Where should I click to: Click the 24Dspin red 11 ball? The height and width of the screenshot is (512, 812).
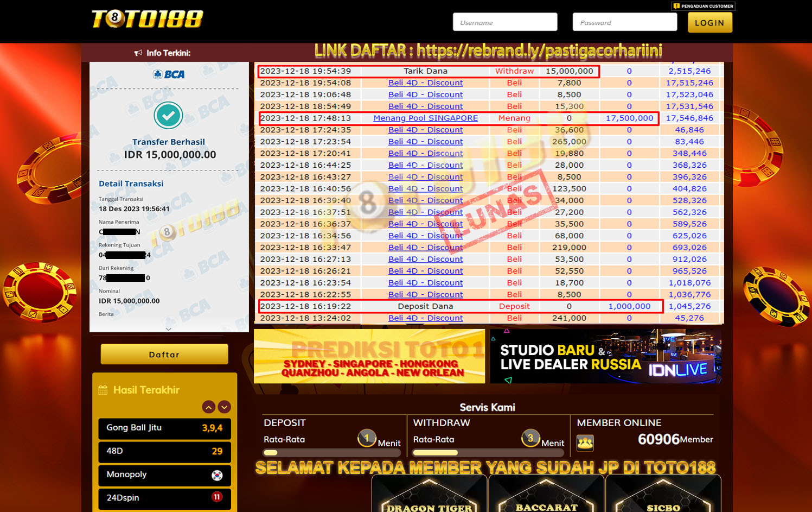[x=217, y=497]
